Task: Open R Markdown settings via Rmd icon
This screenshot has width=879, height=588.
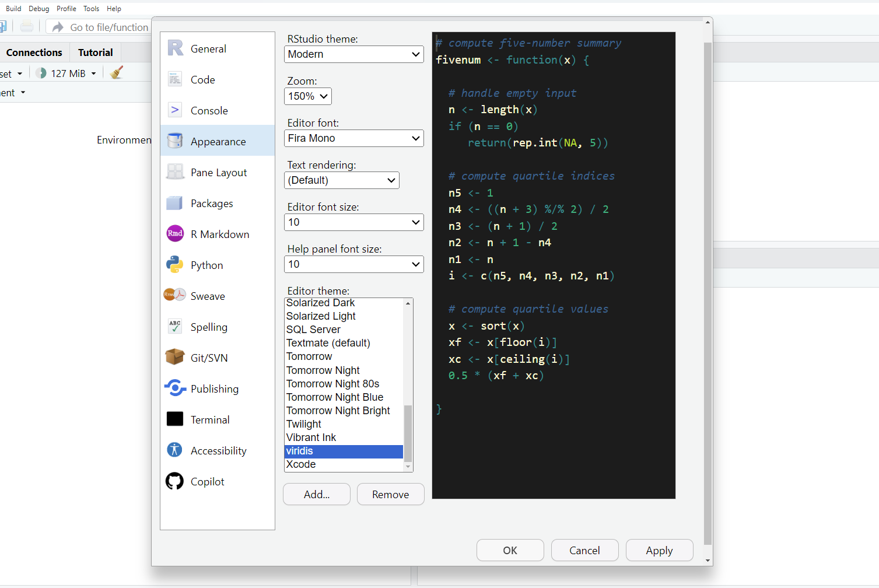Action: coord(175,234)
